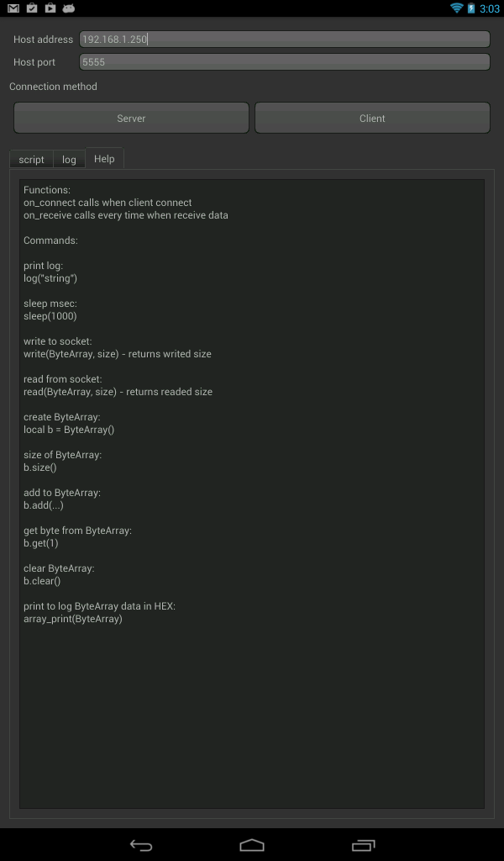Tap the status bar clock
This screenshot has width=504, height=861.
489,8
